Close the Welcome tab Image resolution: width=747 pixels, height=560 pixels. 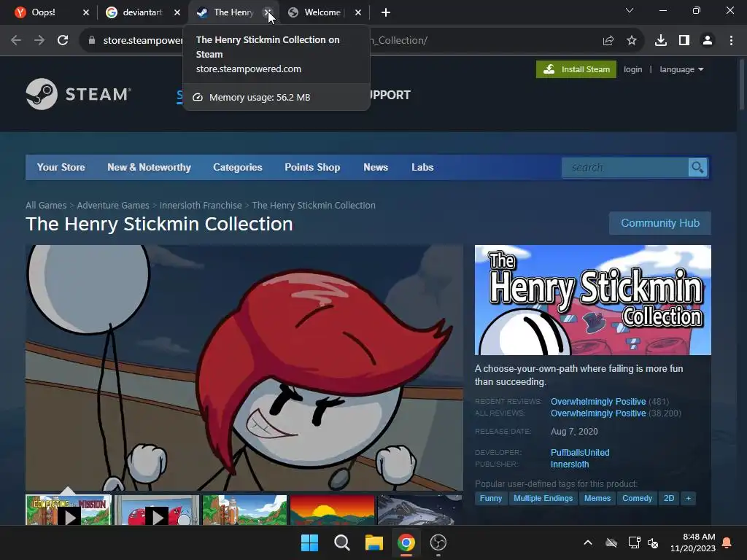click(x=358, y=12)
